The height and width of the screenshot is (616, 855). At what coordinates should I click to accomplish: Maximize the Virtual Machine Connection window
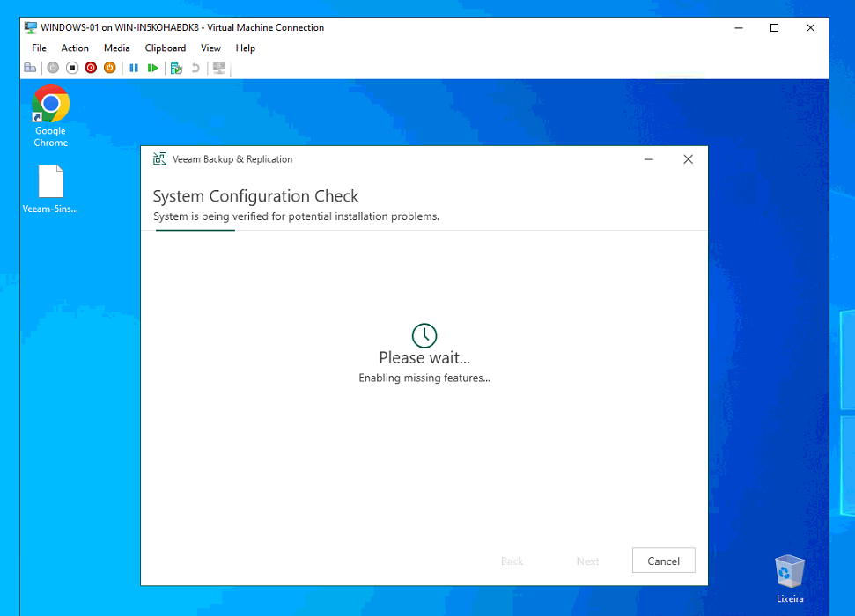[x=774, y=28]
